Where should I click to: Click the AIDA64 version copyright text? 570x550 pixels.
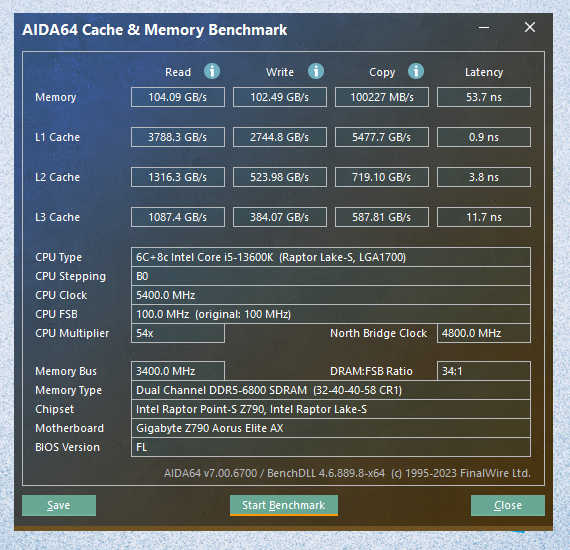(347, 473)
